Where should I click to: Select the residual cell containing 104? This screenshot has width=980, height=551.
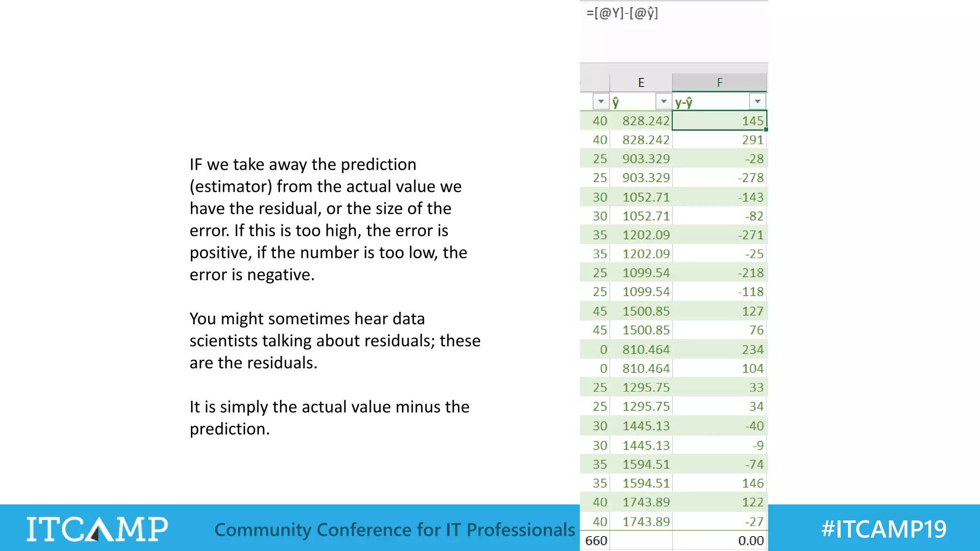click(720, 369)
